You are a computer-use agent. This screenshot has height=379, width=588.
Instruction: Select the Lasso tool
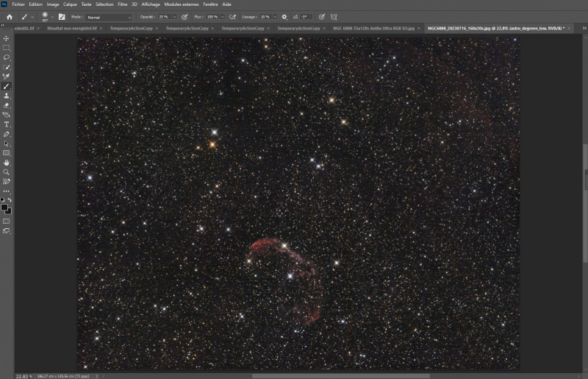(x=7, y=57)
